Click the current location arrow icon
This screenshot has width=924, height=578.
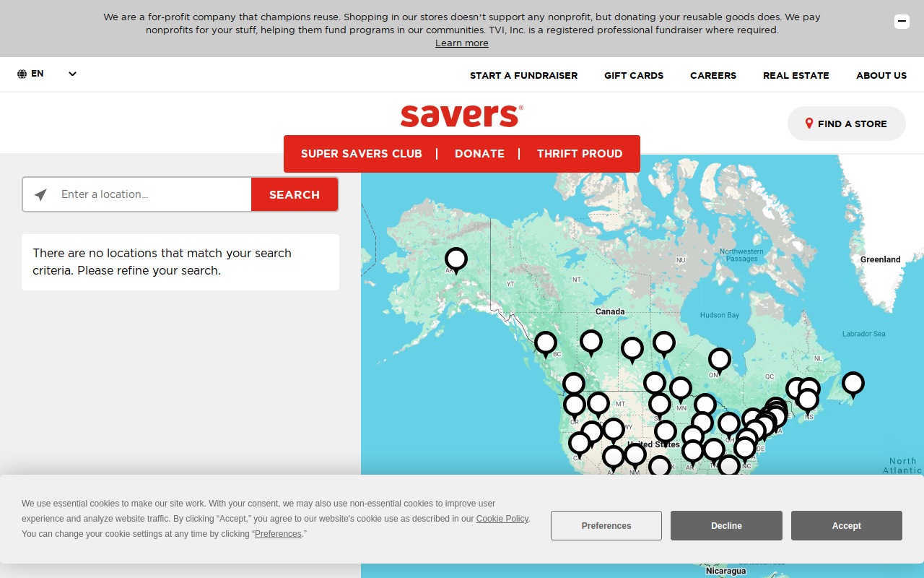pos(40,195)
